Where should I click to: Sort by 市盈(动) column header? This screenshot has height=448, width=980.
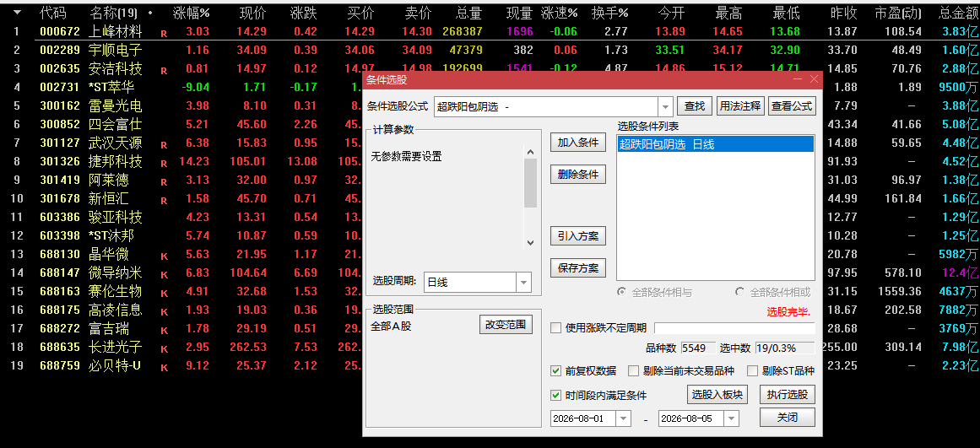(898, 13)
